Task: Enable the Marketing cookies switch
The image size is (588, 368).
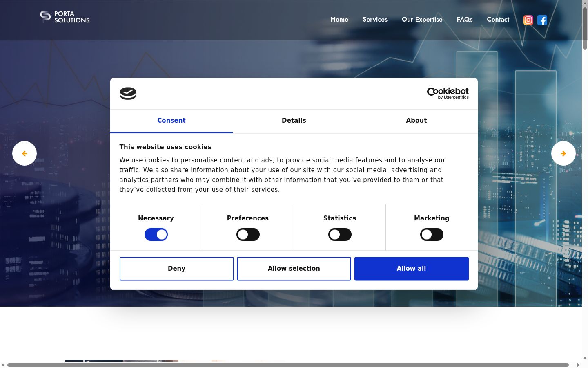Action: pyautogui.click(x=432, y=235)
